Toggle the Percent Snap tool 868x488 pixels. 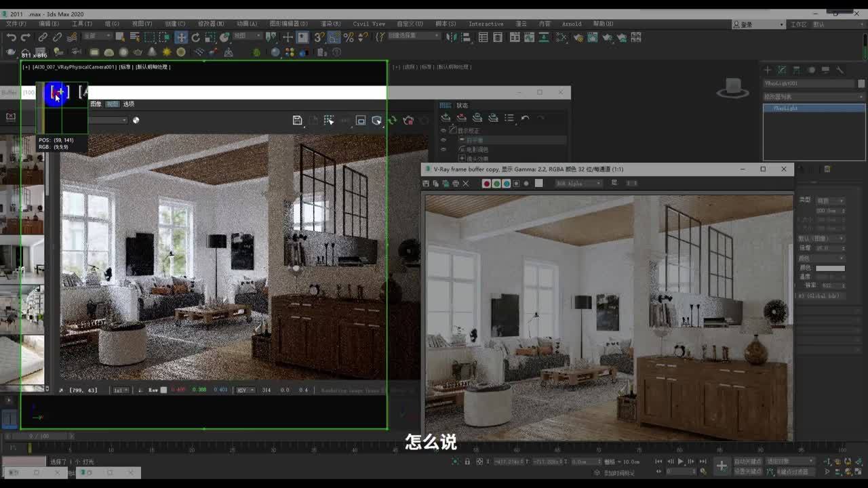(348, 38)
